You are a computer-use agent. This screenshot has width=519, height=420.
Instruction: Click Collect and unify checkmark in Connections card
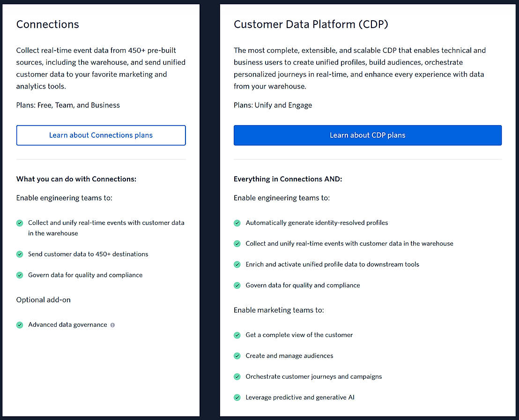[x=20, y=223]
